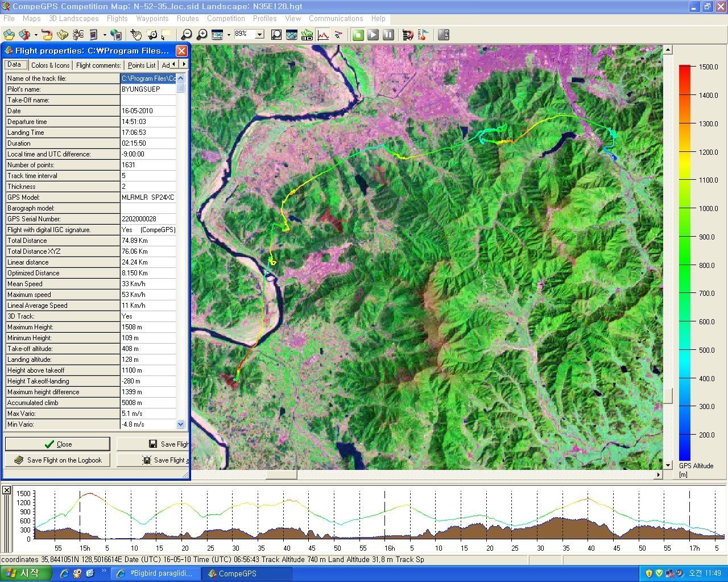Open the Communications menu
Viewport: 728px width, 582px height.
click(336, 18)
